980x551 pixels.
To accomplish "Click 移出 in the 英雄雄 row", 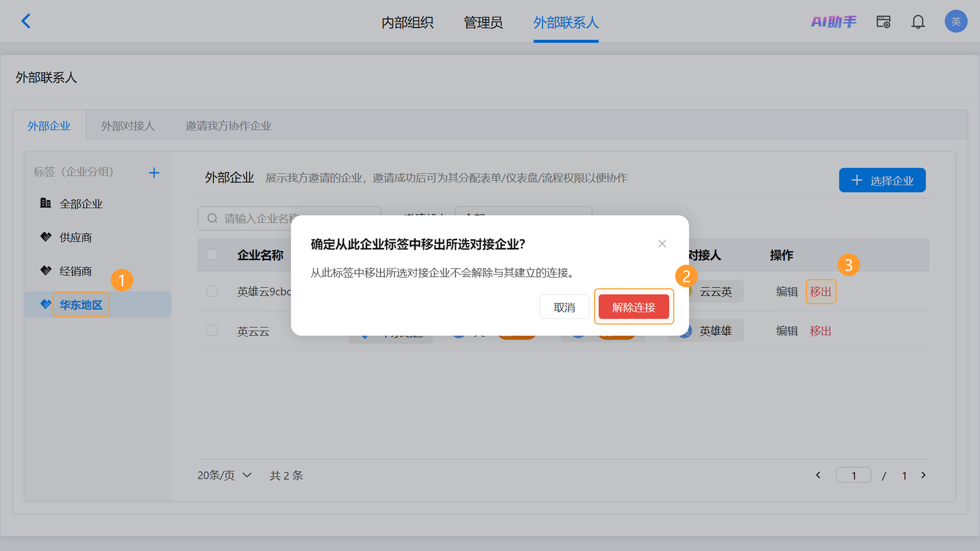I will click(x=820, y=331).
